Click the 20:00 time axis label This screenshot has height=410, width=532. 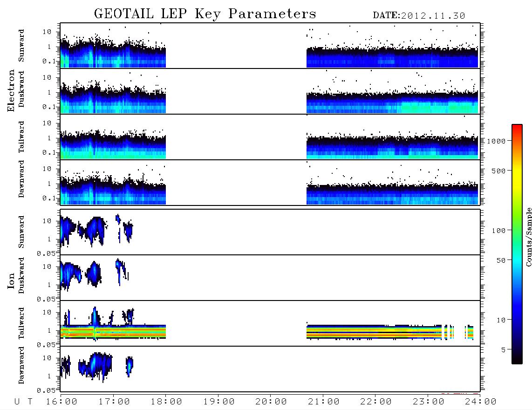point(271,402)
